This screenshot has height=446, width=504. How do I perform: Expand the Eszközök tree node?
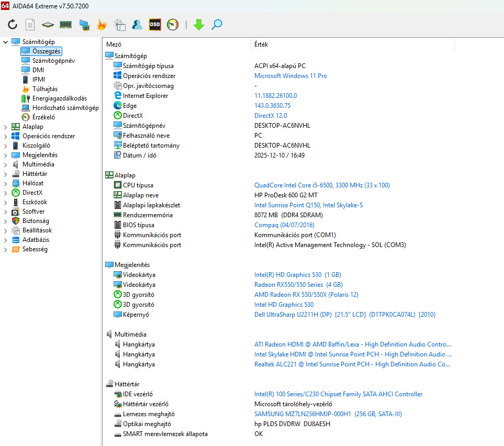(x=5, y=202)
